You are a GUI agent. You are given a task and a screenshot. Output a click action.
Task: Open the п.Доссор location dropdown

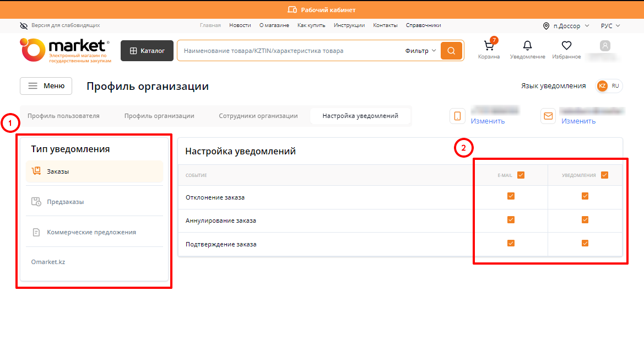[566, 26]
